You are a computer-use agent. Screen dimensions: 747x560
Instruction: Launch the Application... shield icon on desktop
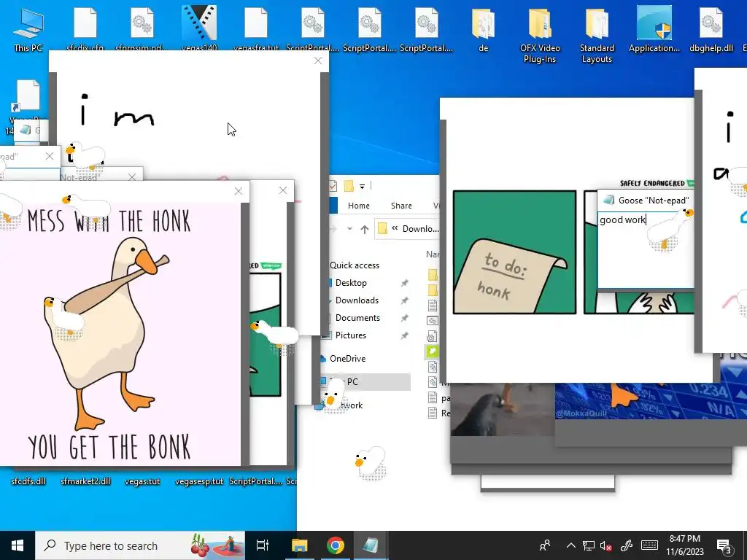(654, 29)
